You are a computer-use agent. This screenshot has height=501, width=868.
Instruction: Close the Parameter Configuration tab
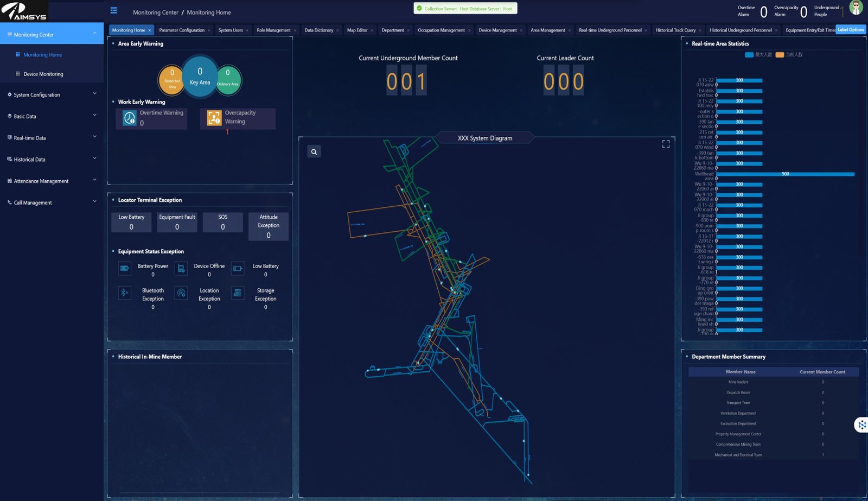tap(209, 30)
